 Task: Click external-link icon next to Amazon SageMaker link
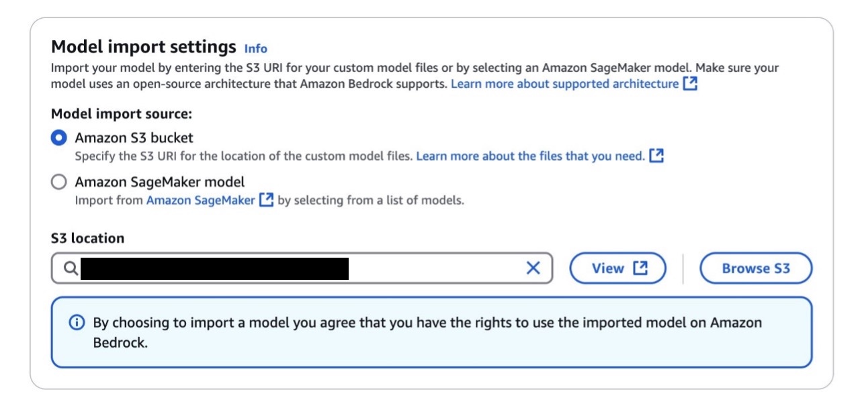click(267, 200)
